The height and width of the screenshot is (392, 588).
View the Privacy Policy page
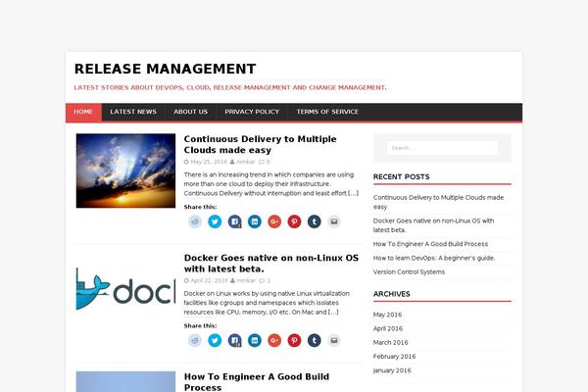[x=252, y=112]
